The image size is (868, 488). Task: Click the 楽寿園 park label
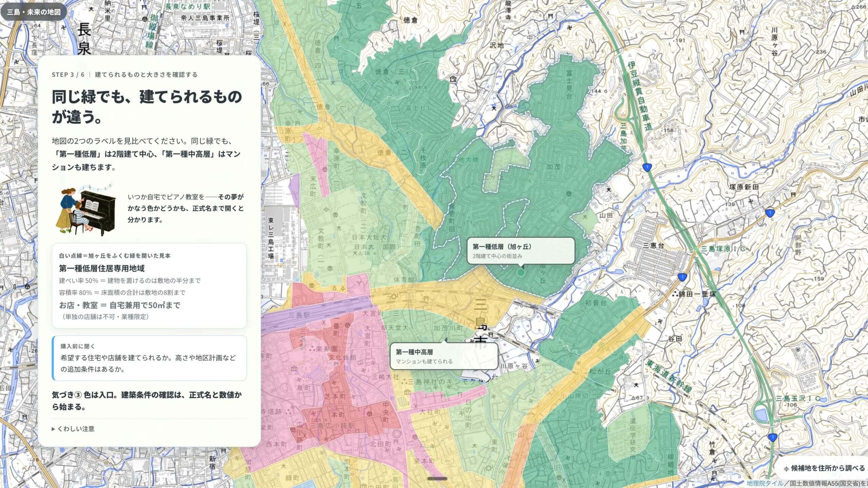pyautogui.click(x=327, y=348)
